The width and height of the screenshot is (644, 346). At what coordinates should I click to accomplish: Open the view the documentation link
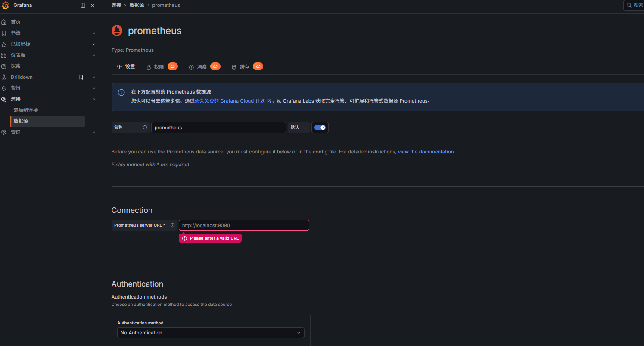pos(426,152)
